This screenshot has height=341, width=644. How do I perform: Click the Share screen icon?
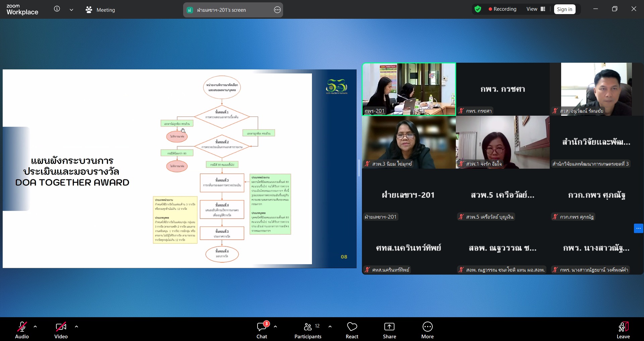tap(389, 330)
